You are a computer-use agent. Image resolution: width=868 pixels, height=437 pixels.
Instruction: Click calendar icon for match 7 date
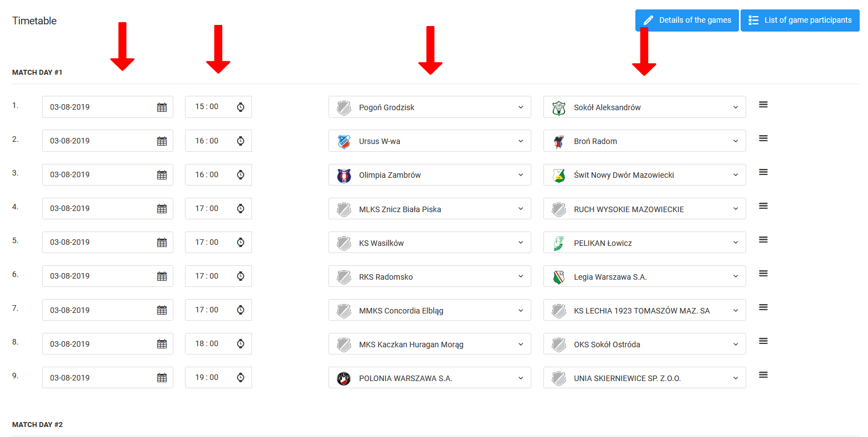[x=162, y=310]
